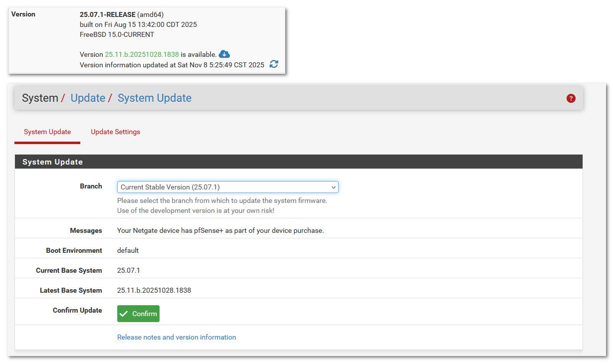
Task: Click the Update breadcrumb link
Action: (x=88, y=98)
